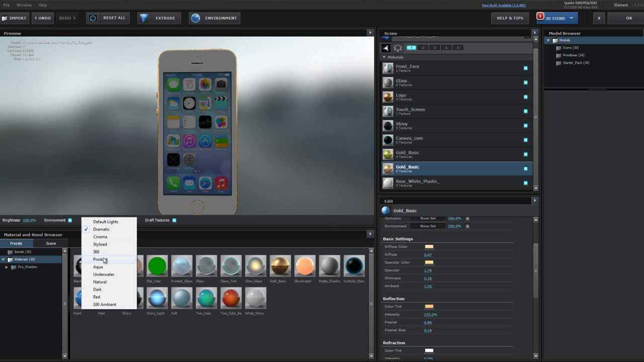
Task: Click the Logo material sphere icon
Action: point(388,97)
